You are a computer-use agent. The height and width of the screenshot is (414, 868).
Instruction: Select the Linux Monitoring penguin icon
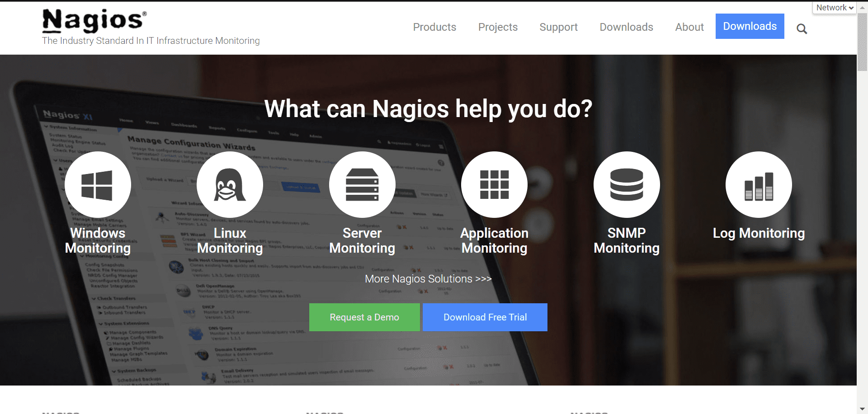230,184
